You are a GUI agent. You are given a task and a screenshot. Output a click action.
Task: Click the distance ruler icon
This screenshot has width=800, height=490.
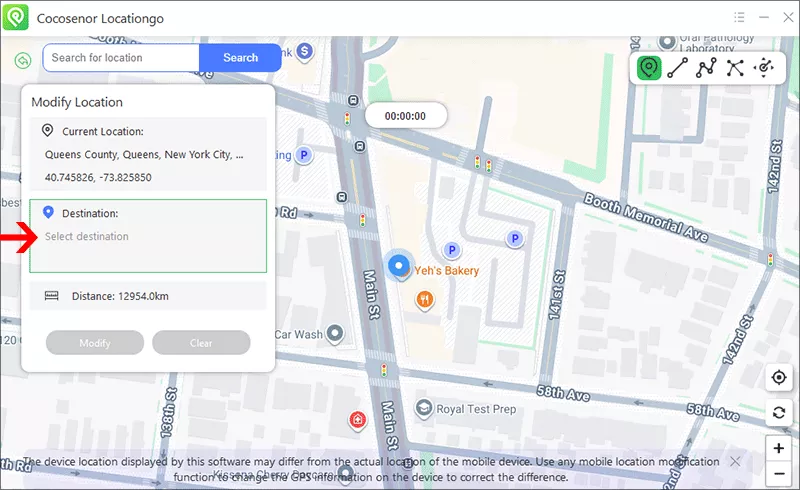(52, 296)
